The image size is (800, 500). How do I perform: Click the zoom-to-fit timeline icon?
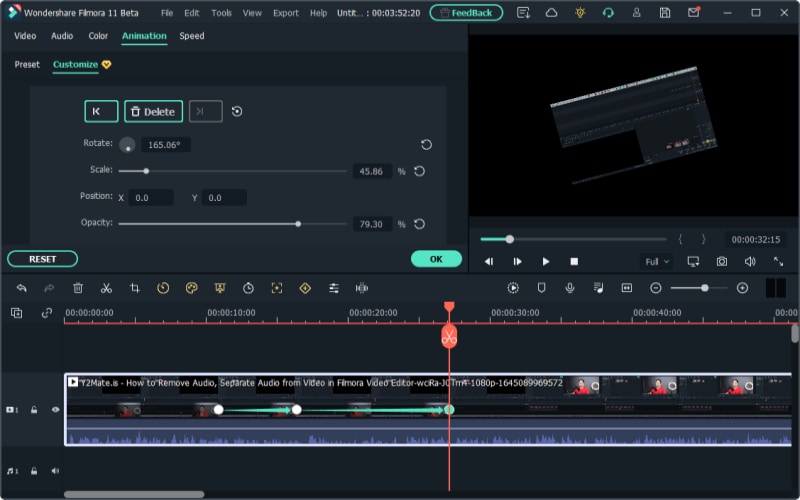[x=627, y=288]
